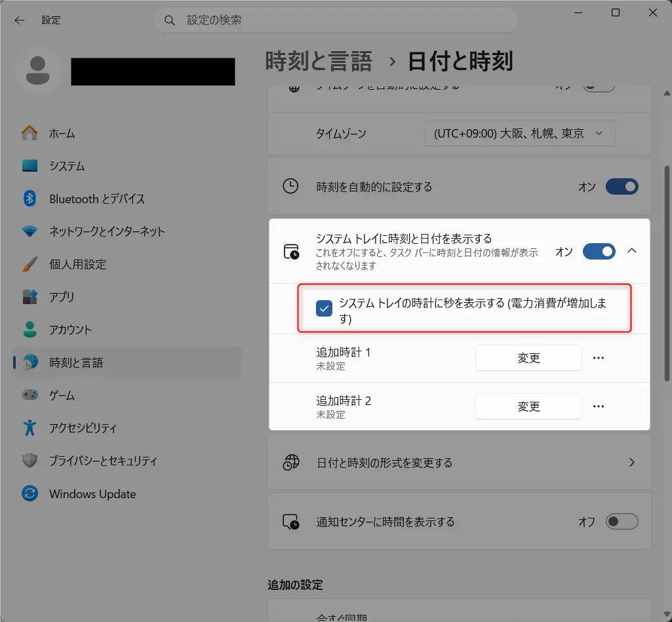
Task: Click the 設定の検索 search field
Action: (336, 20)
